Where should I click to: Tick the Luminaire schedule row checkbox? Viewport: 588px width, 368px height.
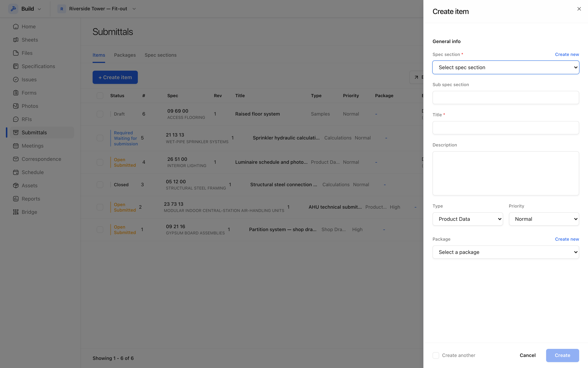tap(100, 162)
